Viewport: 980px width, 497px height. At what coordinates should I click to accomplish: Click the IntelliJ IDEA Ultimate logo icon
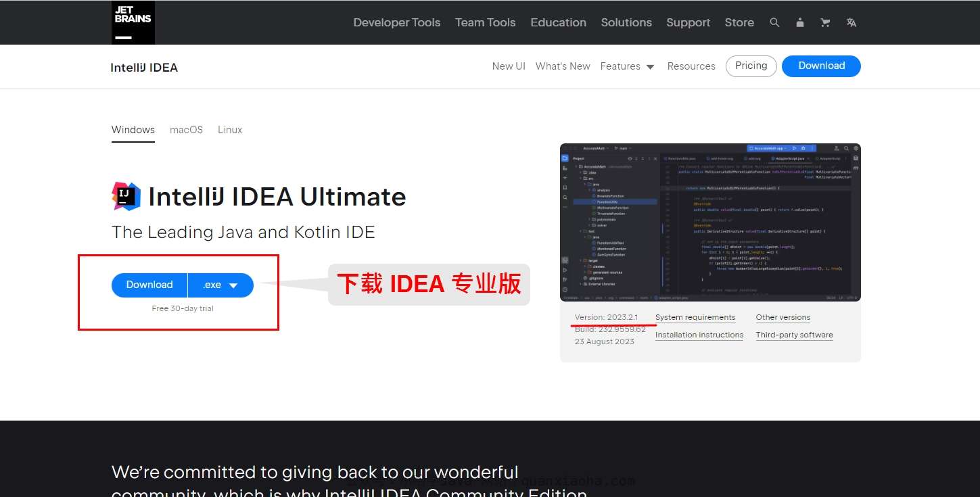[126, 196]
